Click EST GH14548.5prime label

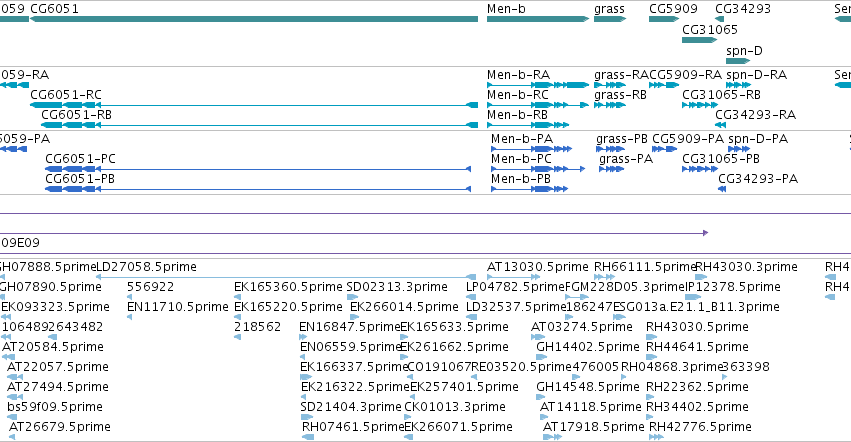(588, 387)
